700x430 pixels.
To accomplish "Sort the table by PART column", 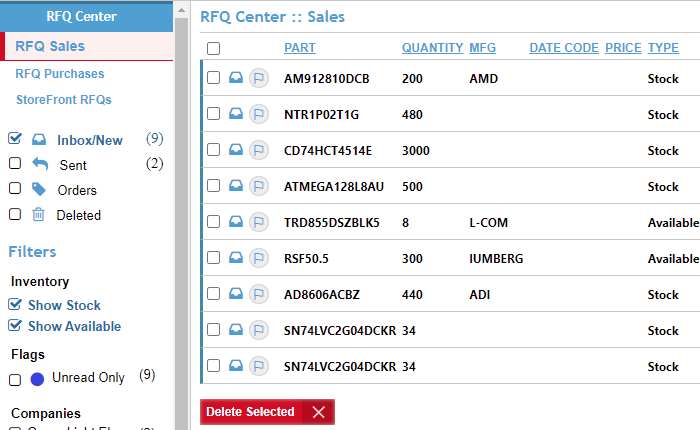I will point(299,48).
